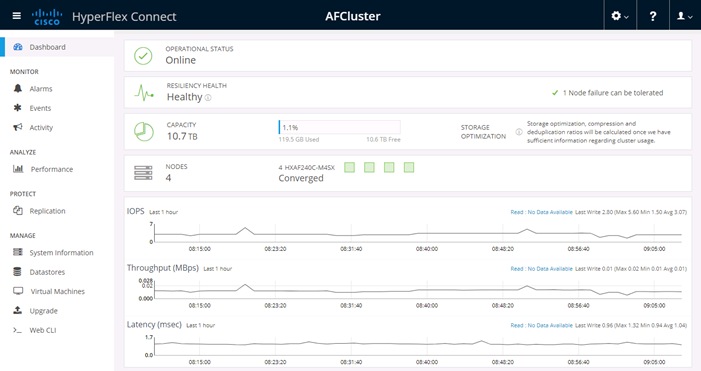Click the Storage Optimization info icon

519,132
